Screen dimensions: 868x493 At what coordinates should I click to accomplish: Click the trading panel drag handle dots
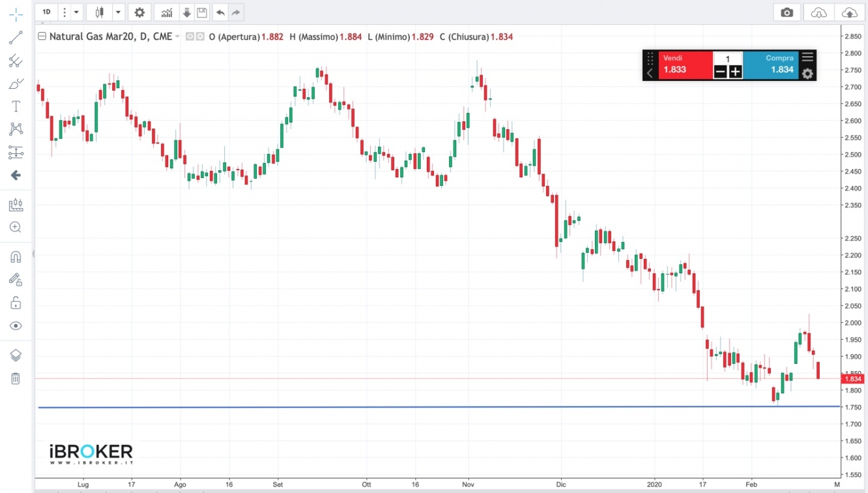pos(650,58)
